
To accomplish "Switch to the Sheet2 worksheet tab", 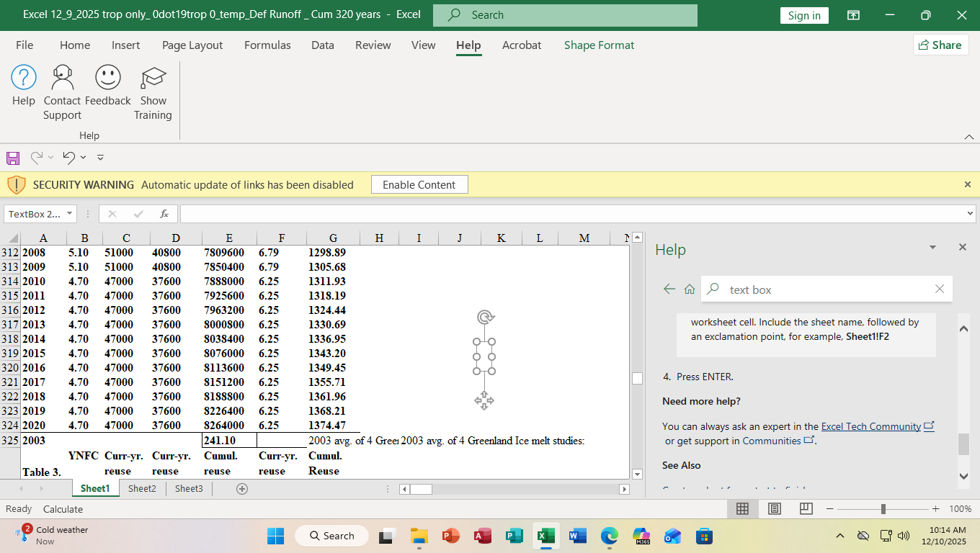I will pos(142,488).
